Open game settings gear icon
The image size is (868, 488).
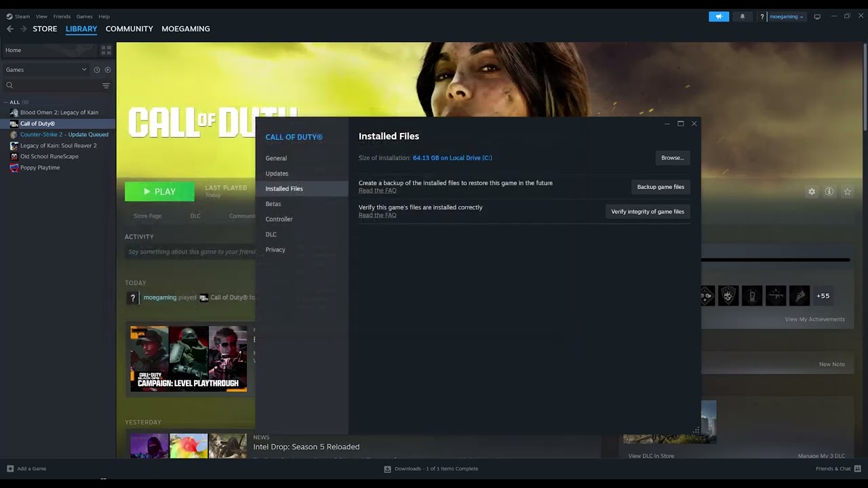click(x=812, y=192)
